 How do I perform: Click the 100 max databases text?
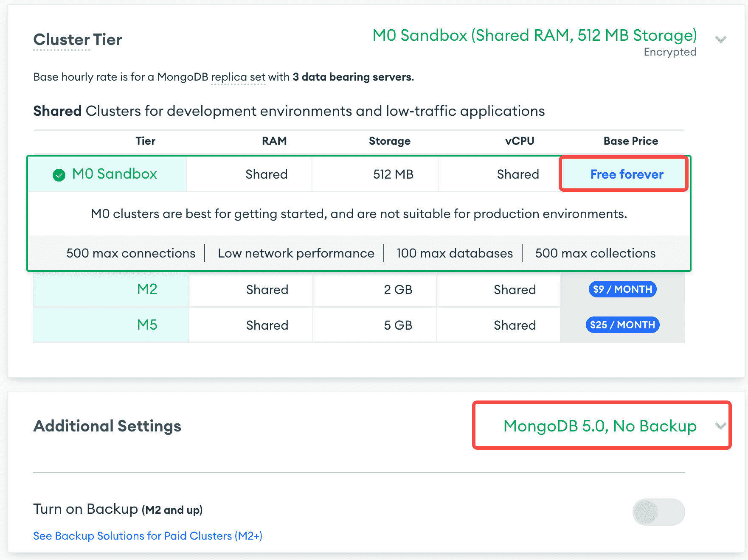point(455,253)
